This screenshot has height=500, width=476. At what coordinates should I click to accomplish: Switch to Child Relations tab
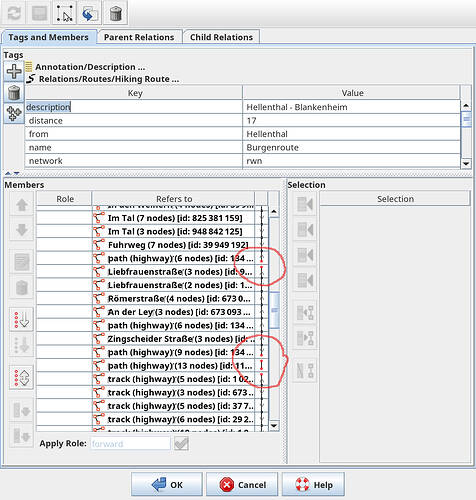click(x=221, y=37)
